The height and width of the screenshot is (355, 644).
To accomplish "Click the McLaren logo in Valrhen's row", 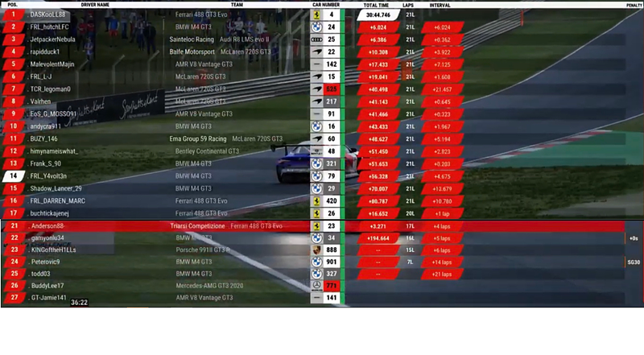I will coord(316,101).
